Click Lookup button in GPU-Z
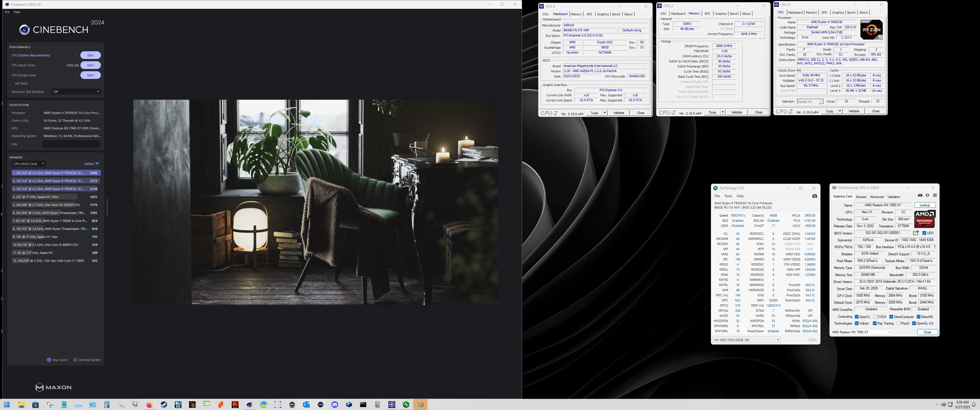Viewport: 980px width, 410px height. (x=925, y=205)
